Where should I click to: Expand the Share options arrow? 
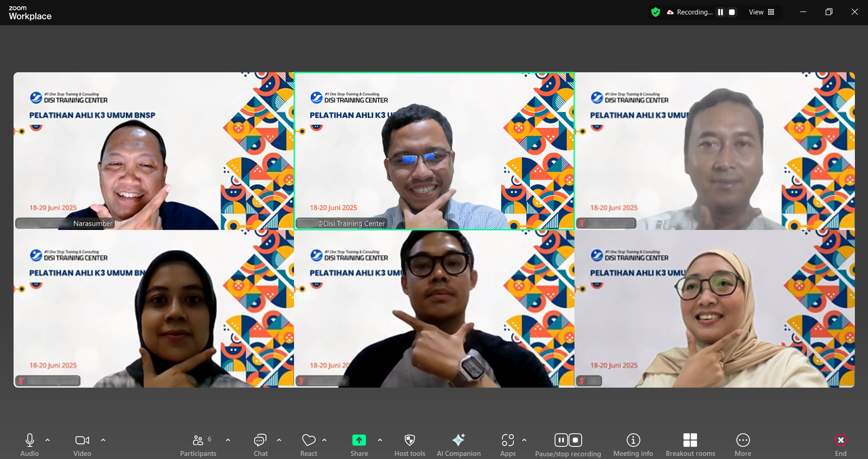point(380,440)
